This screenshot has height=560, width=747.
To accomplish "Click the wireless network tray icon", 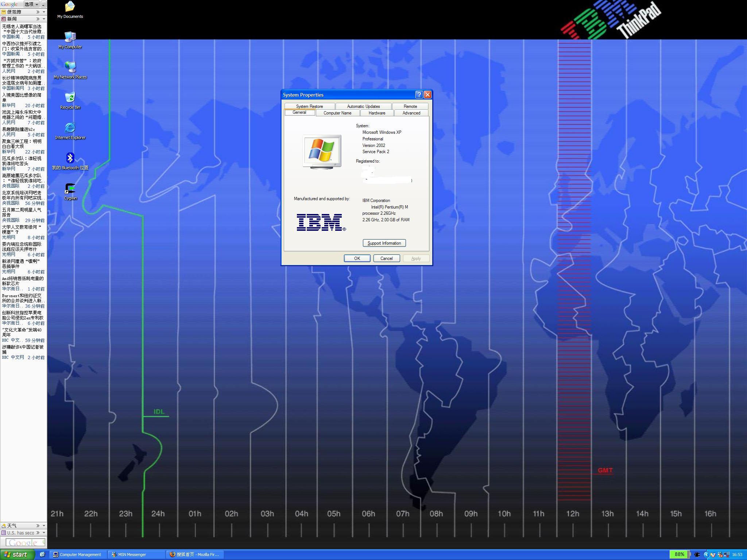I will coord(727,555).
